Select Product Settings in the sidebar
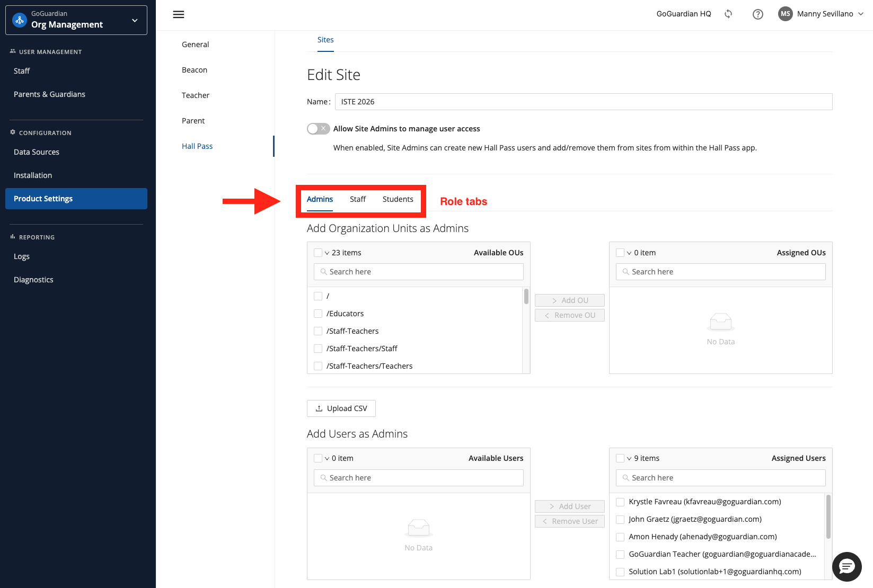Screen dimensions: 873x588 click(76, 199)
